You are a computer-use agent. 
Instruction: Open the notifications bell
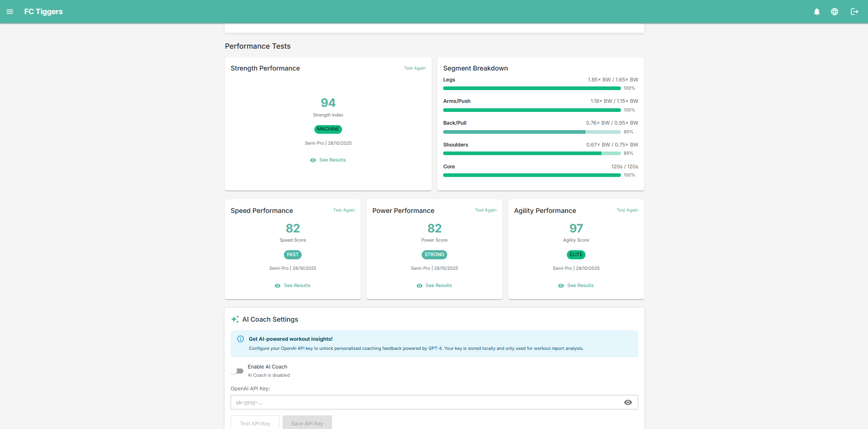(x=817, y=12)
